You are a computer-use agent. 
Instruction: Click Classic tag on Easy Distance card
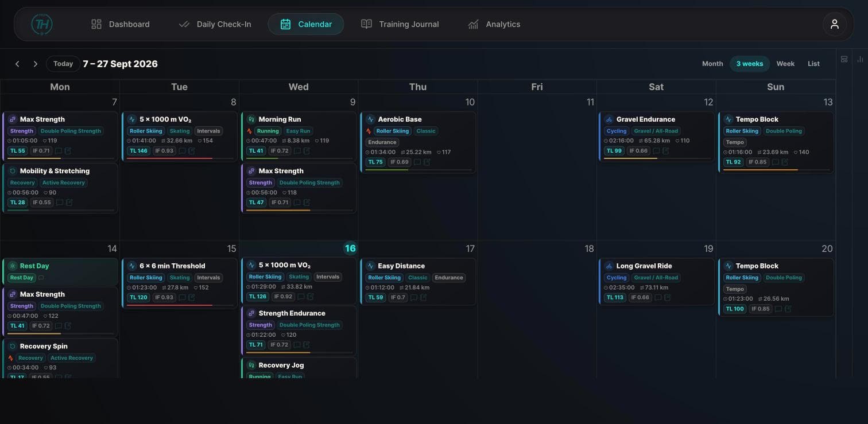click(417, 278)
